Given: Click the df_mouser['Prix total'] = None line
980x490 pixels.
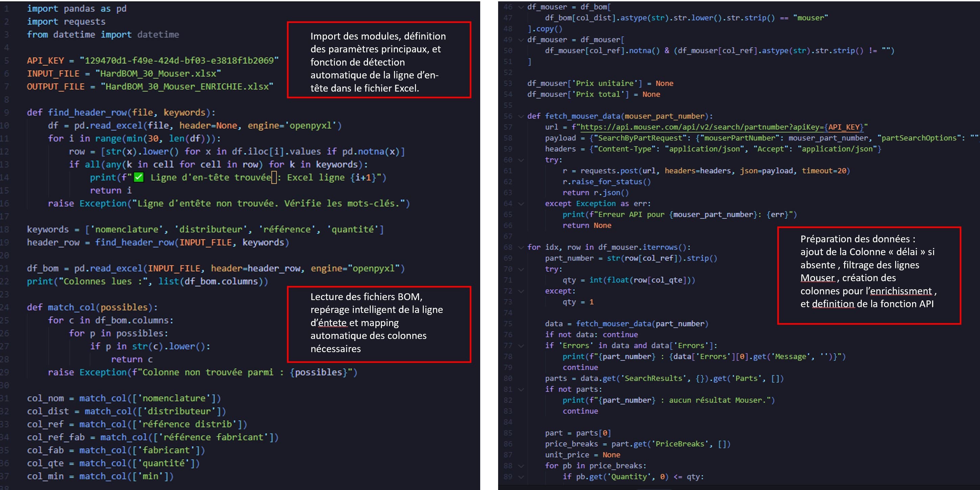Looking at the screenshot, I should [593, 94].
